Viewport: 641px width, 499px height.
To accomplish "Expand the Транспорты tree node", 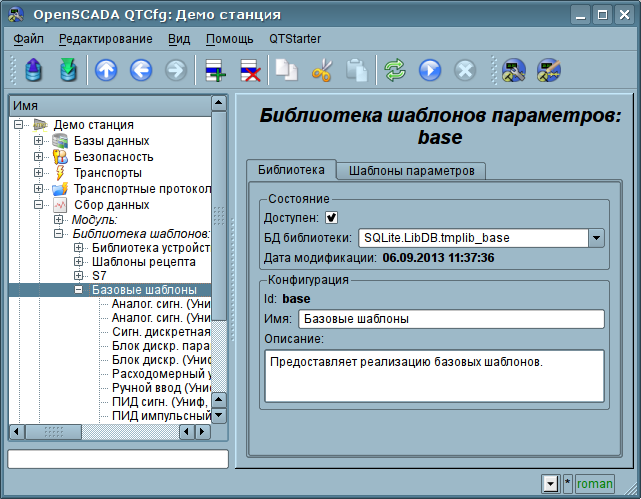I will (x=38, y=172).
